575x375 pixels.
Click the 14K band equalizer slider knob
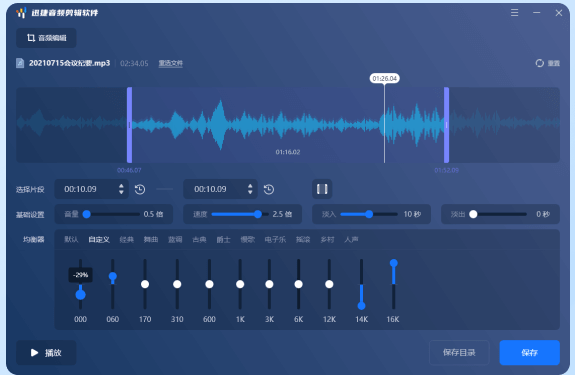click(x=362, y=306)
